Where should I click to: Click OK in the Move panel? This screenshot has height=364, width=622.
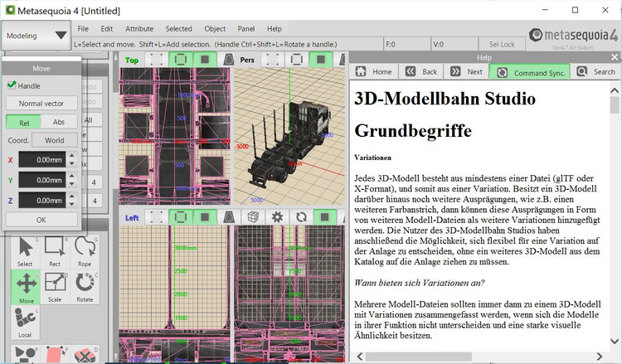tap(41, 220)
